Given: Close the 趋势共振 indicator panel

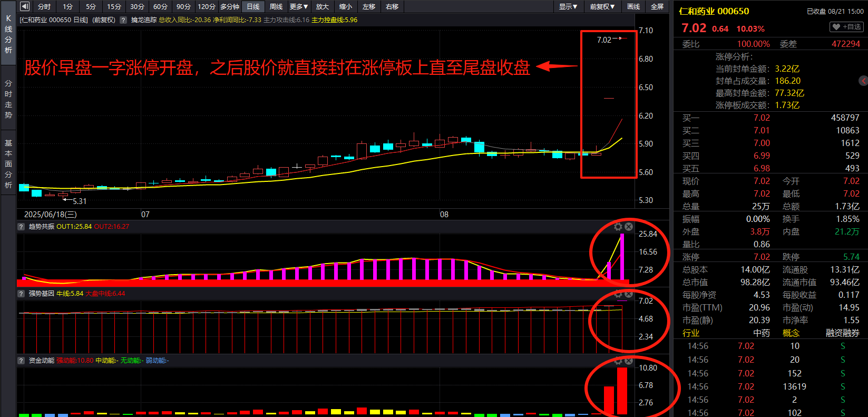Looking at the screenshot, I should tap(629, 227).
